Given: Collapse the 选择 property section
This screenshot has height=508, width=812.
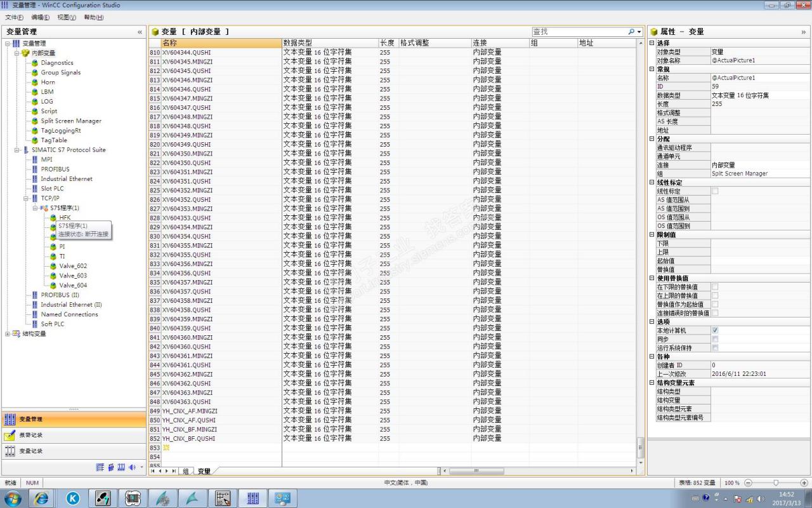Looking at the screenshot, I should coord(652,43).
